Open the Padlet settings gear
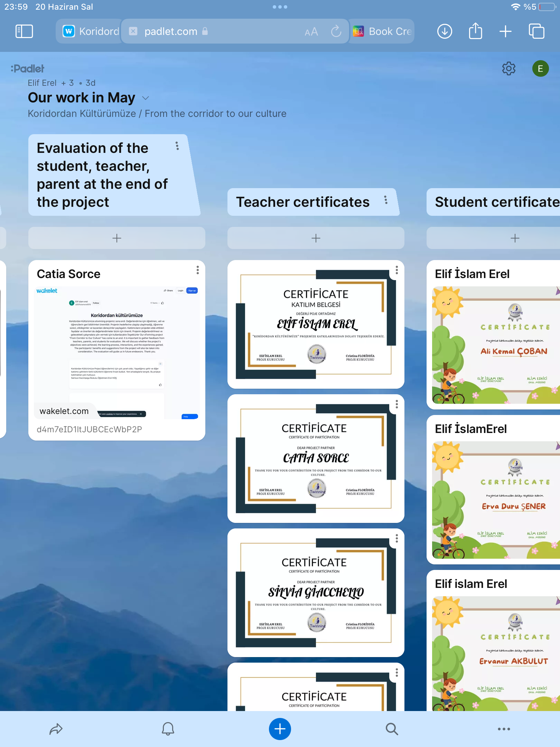Image resolution: width=560 pixels, height=747 pixels. click(508, 69)
